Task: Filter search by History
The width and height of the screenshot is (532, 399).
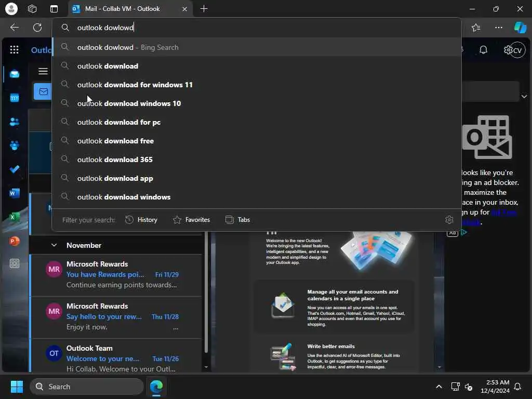Action: pos(141,220)
